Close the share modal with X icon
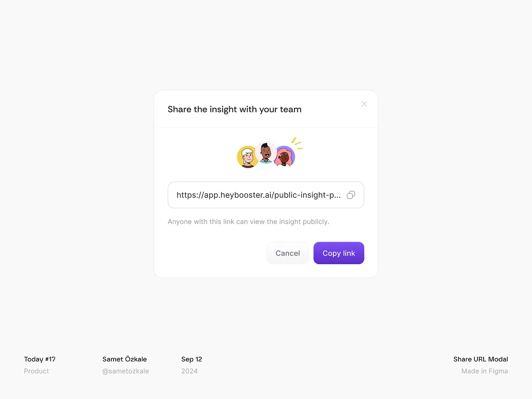The image size is (532, 399). [x=364, y=104]
